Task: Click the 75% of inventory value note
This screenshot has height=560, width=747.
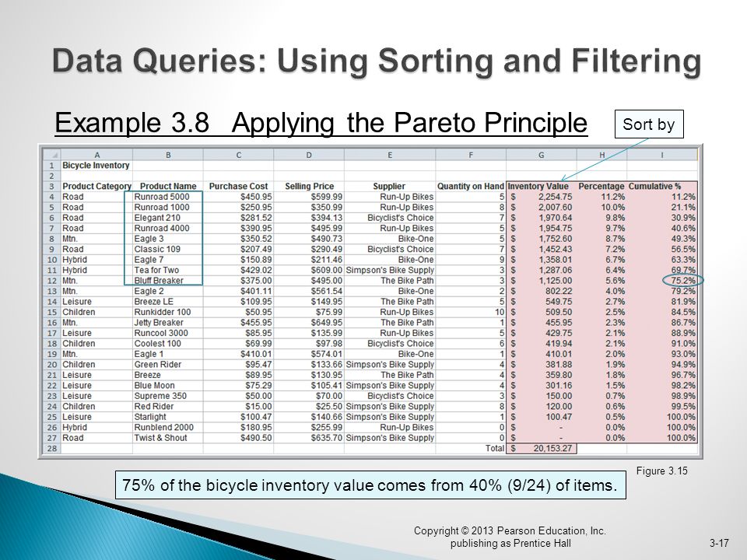Action: 370,485
